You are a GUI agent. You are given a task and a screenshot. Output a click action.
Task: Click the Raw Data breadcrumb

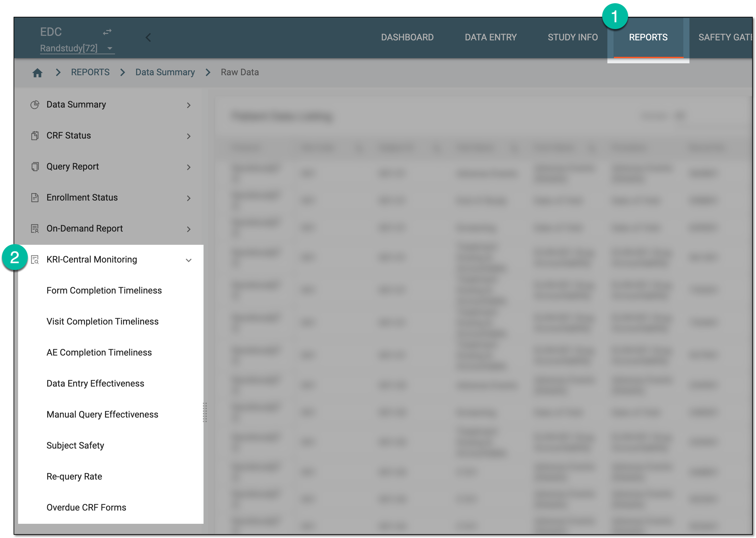(x=240, y=72)
